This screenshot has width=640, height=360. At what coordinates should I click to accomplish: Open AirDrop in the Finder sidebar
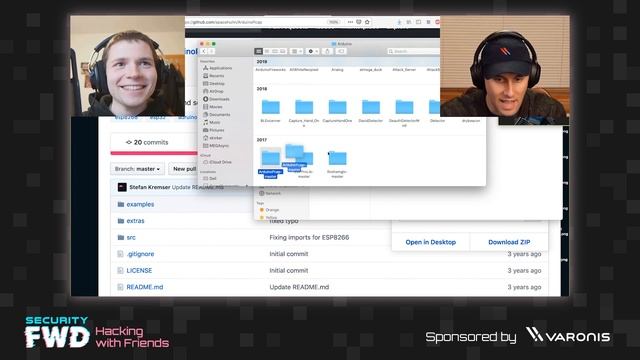[x=213, y=91]
